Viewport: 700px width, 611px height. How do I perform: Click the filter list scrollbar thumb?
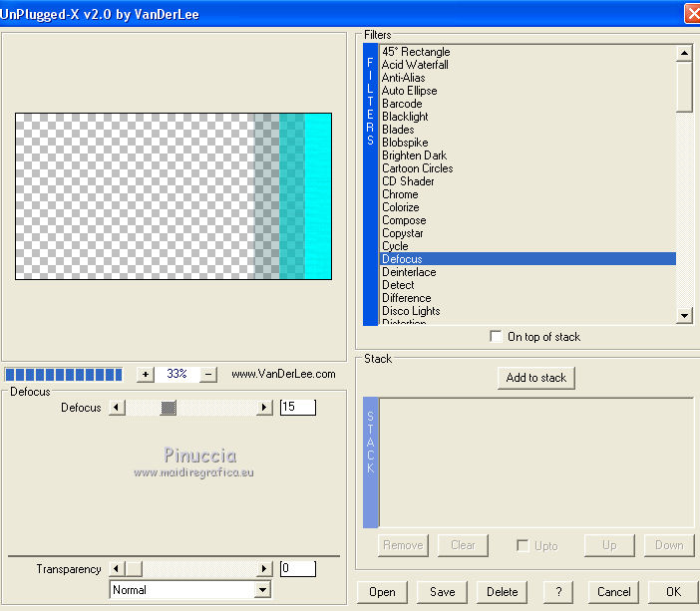pyautogui.click(x=684, y=87)
